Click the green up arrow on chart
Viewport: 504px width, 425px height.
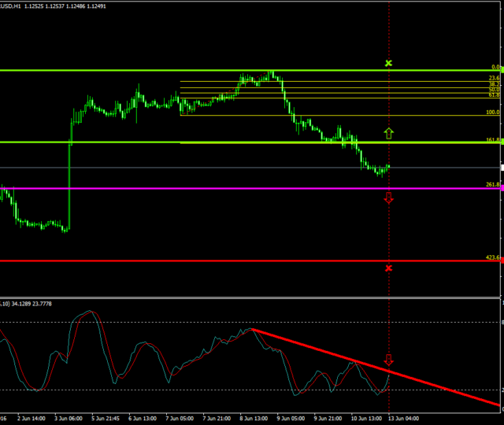[x=388, y=133]
